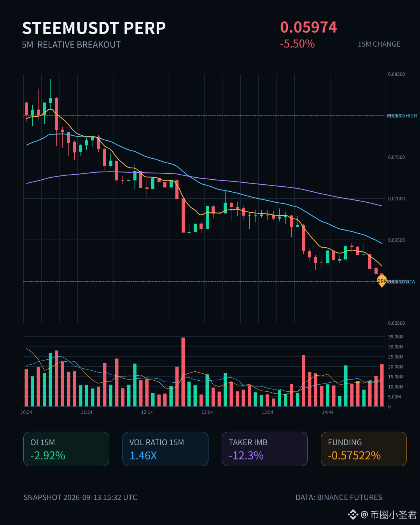This screenshot has height=525, width=420.
Task: Click the 0.05974 current price
Action: [x=308, y=27]
